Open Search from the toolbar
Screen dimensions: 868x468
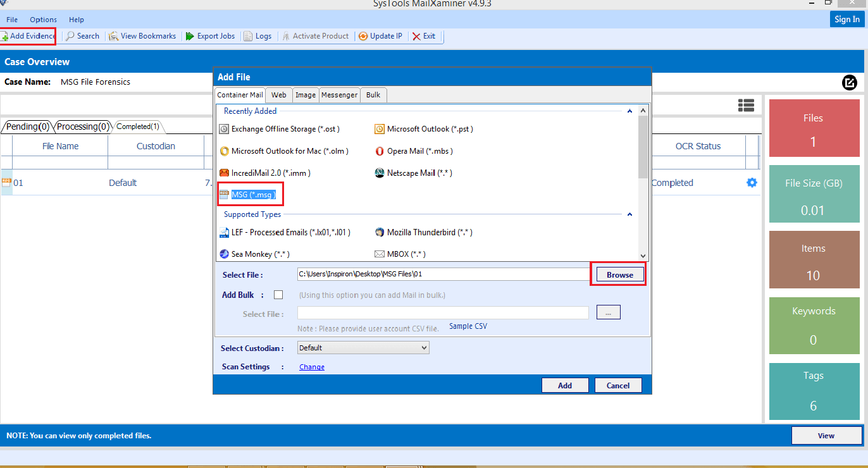click(71, 37)
